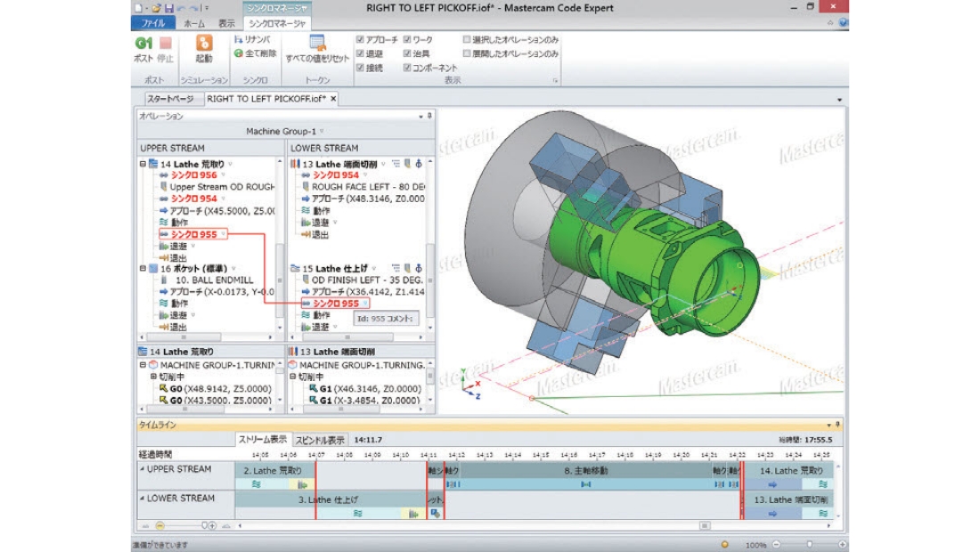Close the RIGHT TO LEFT PICKOFF.iof tab
Screen dimensions: 980x552
click(334, 99)
